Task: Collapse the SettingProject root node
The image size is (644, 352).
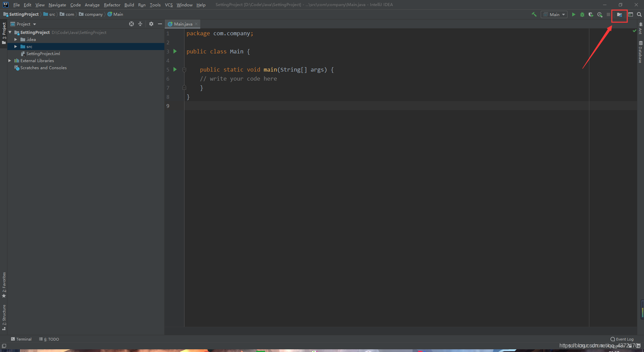Action: tap(10, 32)
